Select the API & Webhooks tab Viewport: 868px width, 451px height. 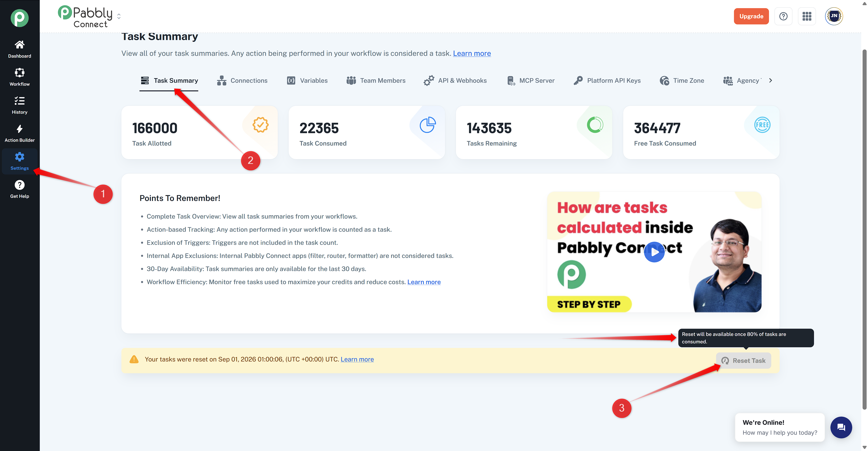point(455,80)
